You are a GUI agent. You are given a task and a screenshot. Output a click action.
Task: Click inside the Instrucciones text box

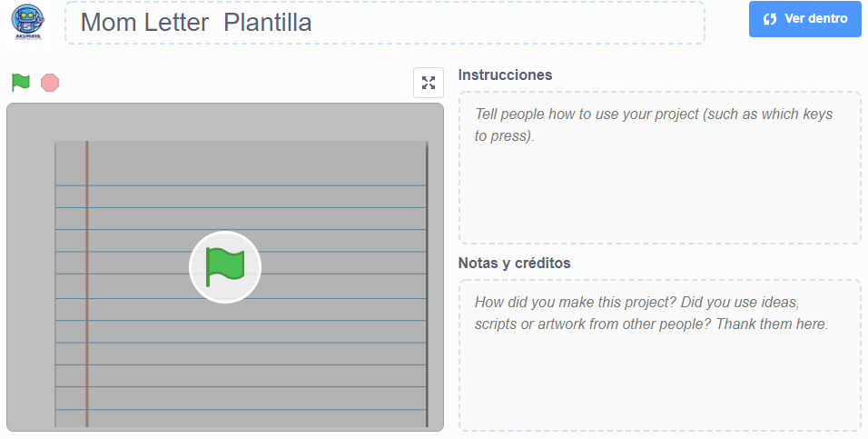[659, 167]
